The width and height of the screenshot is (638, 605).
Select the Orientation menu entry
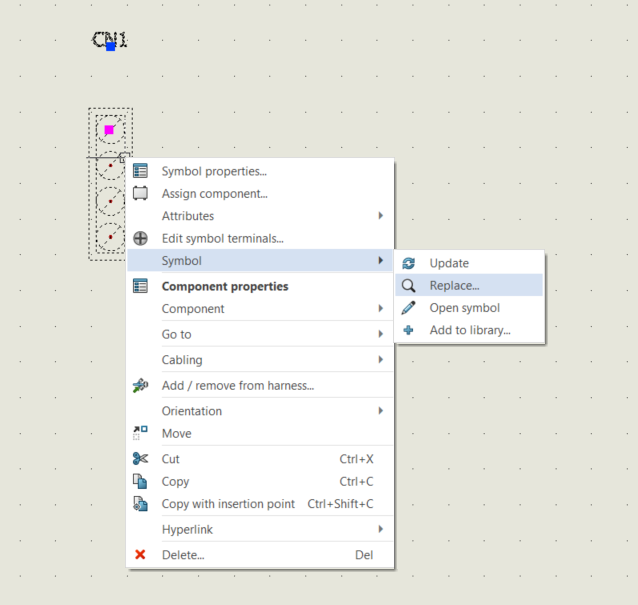coord(260,411)
